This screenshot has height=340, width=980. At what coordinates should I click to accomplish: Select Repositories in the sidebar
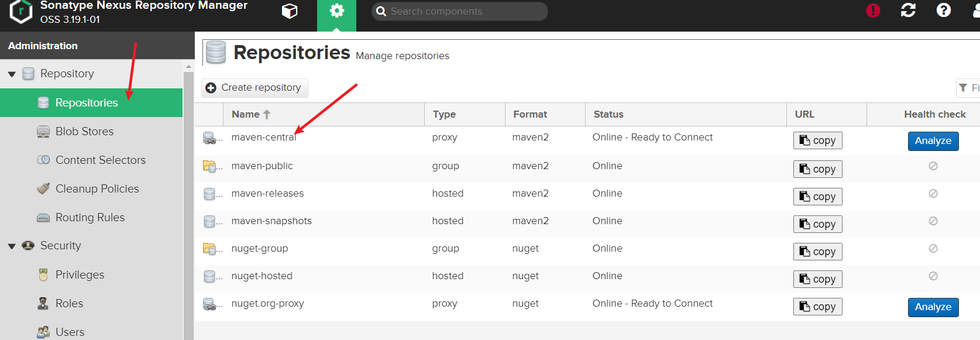point(91,103)
